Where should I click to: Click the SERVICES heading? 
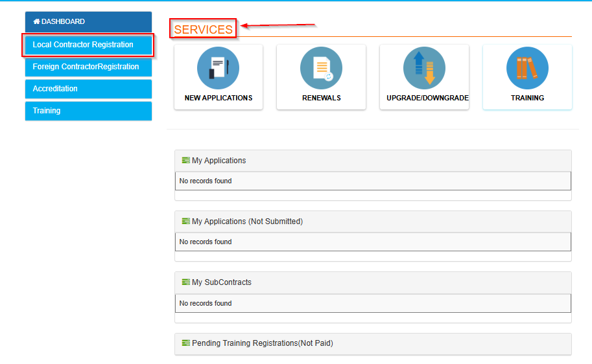[203, 29]
